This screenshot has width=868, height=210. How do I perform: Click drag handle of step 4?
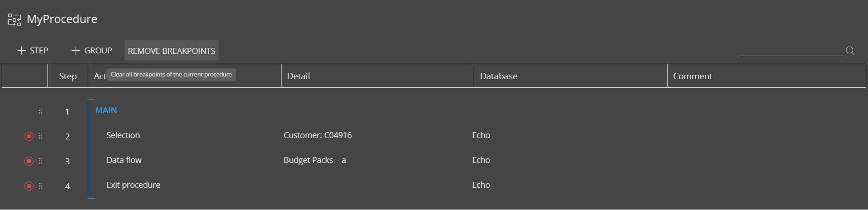(40, 186)
